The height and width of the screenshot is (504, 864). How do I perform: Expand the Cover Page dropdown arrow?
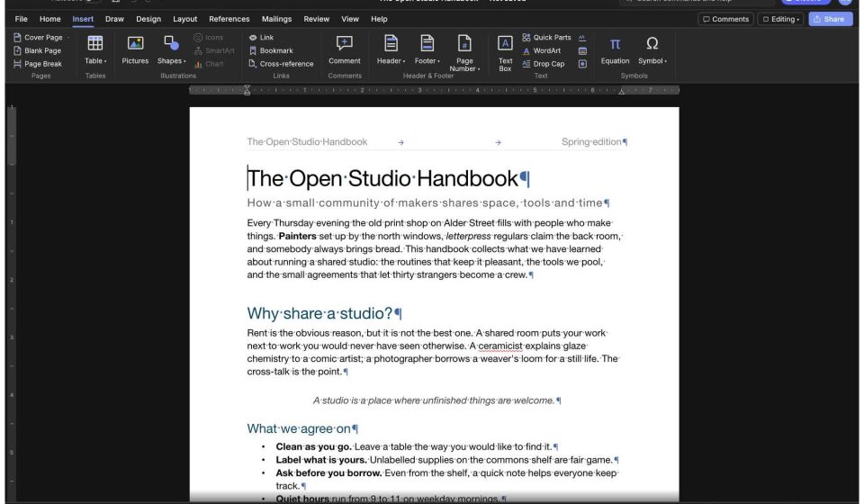68,38
